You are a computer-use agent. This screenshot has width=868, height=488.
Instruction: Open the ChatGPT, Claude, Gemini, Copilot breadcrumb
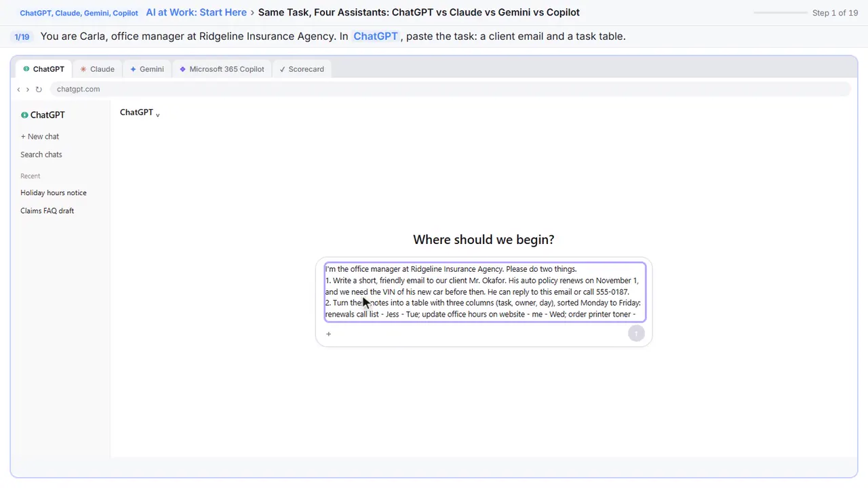79,13
